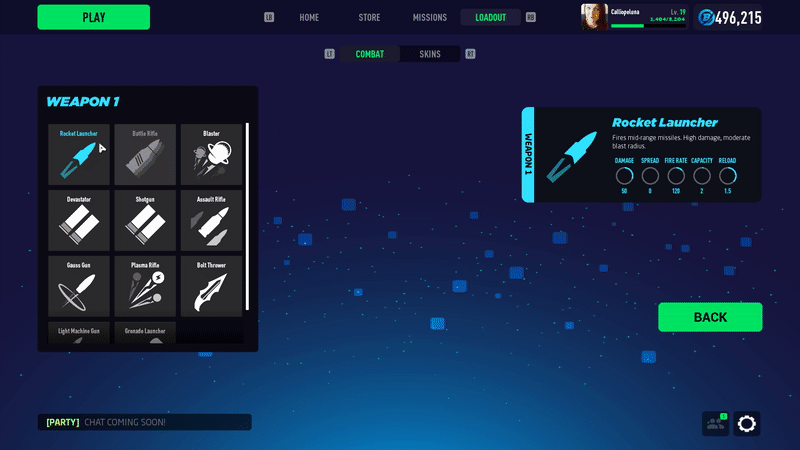The height and width of the screenshot is (450, 800).
Task: Pick the Plasma Rifle icon
Action: [x=145, y=287]
